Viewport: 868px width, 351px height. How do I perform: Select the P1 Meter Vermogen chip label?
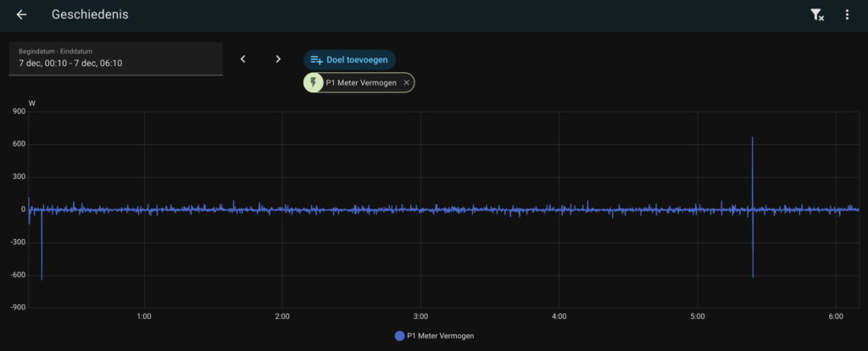click(x=361, y=82)
